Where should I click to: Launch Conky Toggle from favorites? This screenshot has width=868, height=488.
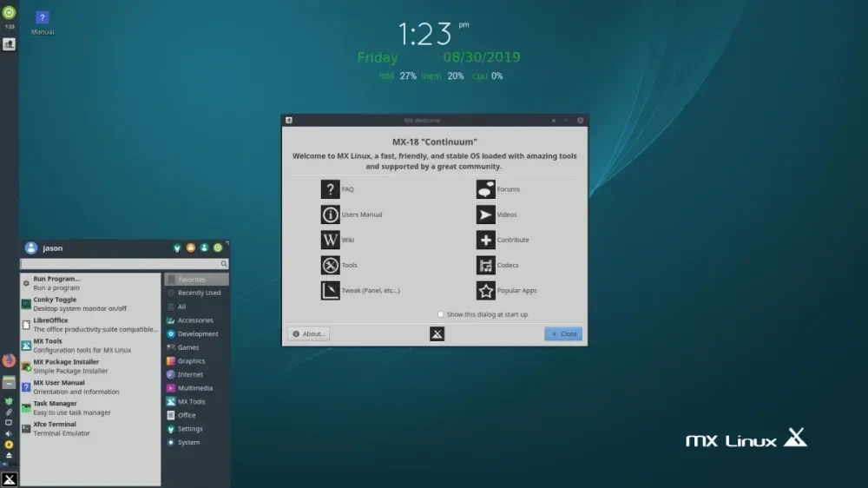[90, 304]
